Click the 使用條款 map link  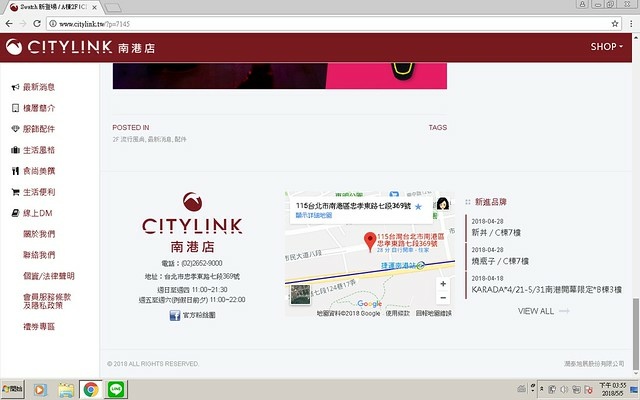398,313
